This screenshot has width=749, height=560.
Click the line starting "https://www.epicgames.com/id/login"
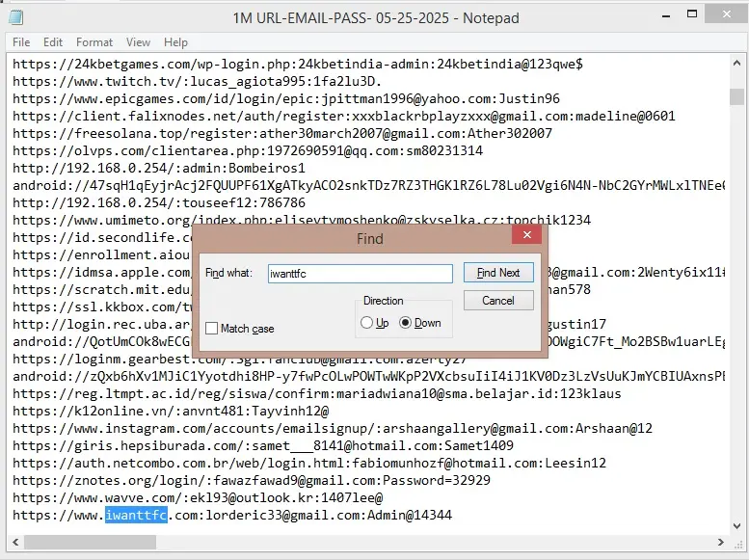[x=286, y=99]
